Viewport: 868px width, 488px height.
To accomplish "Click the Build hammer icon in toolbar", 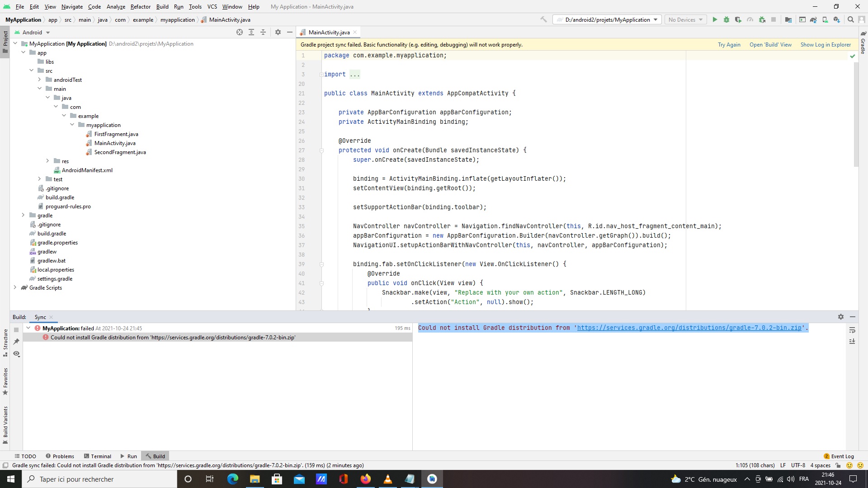I will tap(544, 20).
